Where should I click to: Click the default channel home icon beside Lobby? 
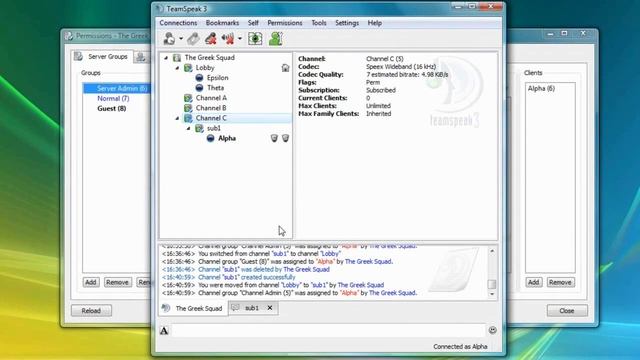[285, 68]
